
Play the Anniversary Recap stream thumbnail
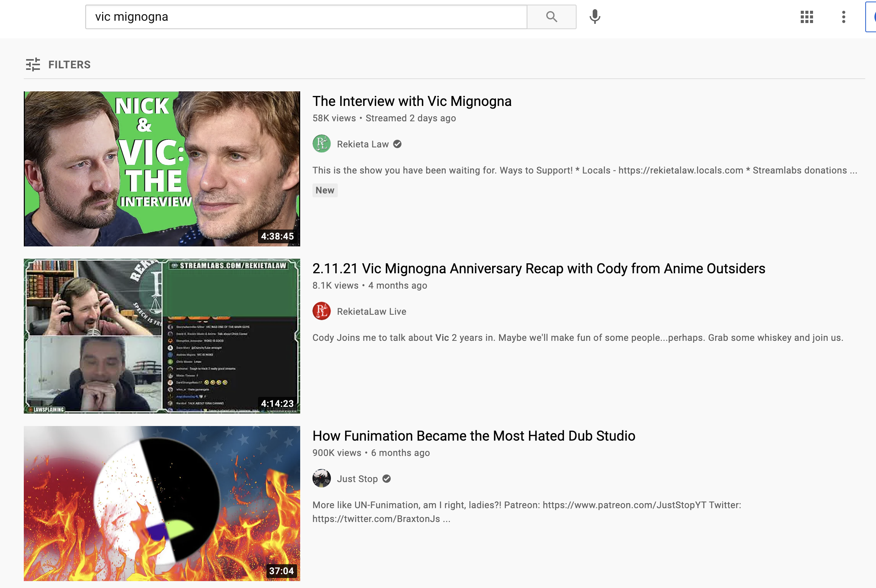click(x=162, y=336)
